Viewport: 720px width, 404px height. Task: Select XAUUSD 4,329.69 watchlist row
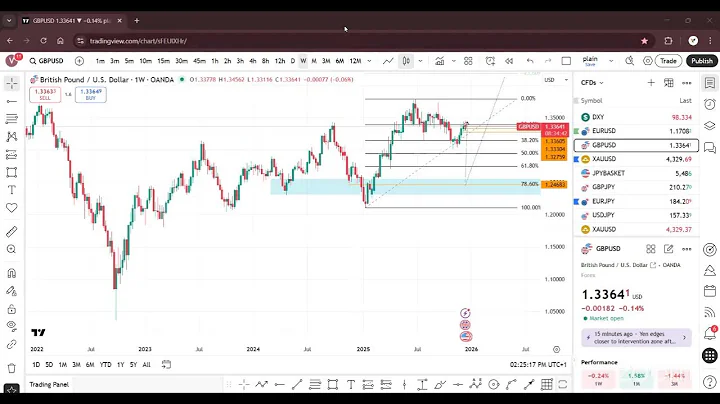pyautogui.click(x=636, y=159)
